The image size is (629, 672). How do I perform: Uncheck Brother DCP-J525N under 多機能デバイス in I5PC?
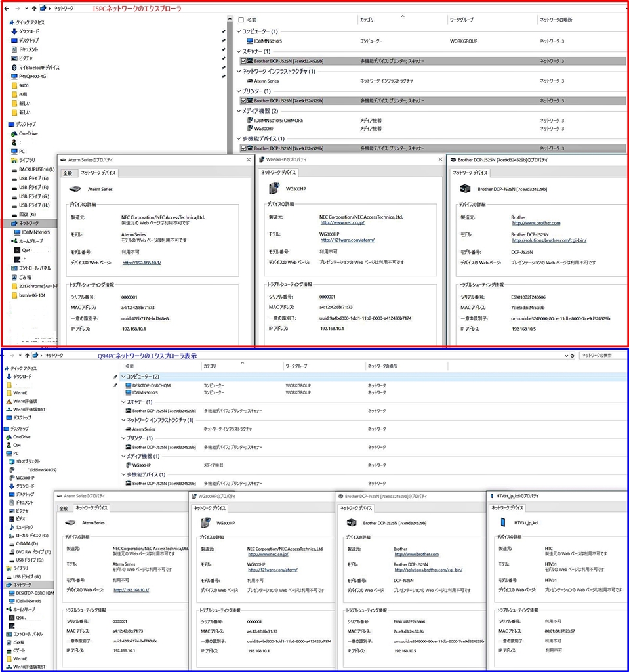[x=243, y=148]
